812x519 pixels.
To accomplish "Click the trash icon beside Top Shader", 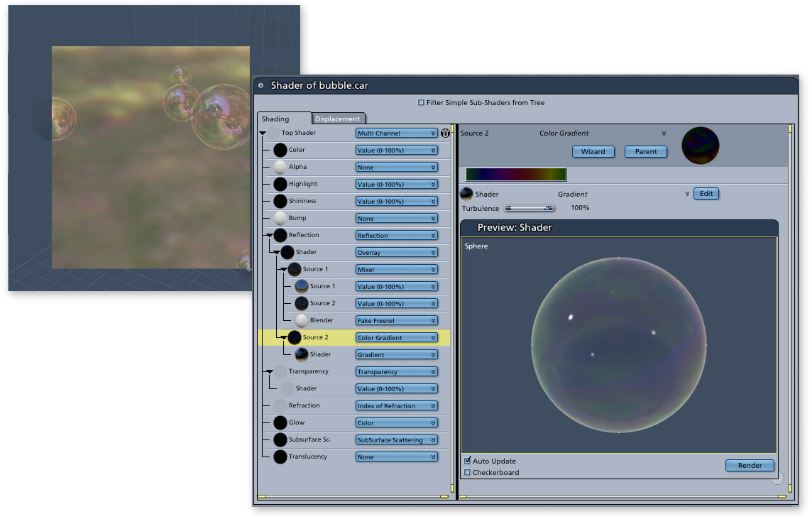I will [445, 133].
